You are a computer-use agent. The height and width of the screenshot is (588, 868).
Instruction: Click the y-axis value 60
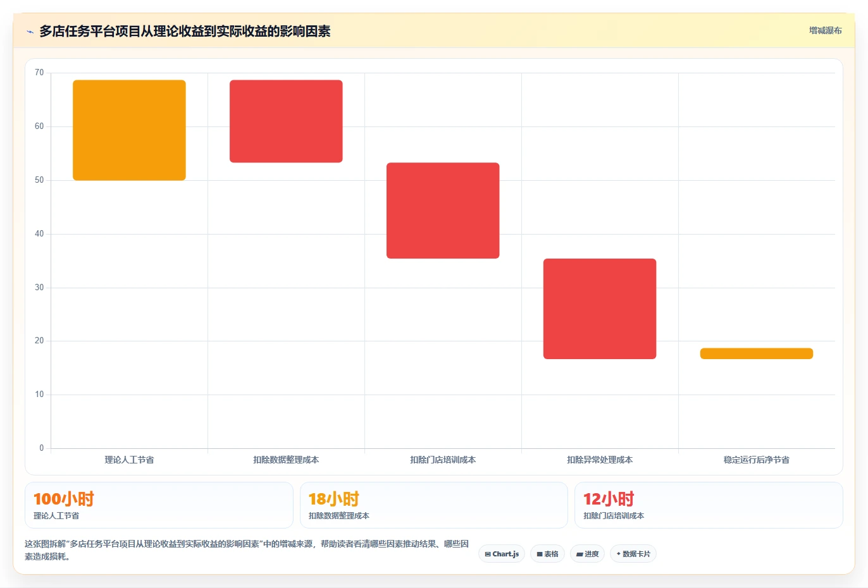click(x=39, y=126)
